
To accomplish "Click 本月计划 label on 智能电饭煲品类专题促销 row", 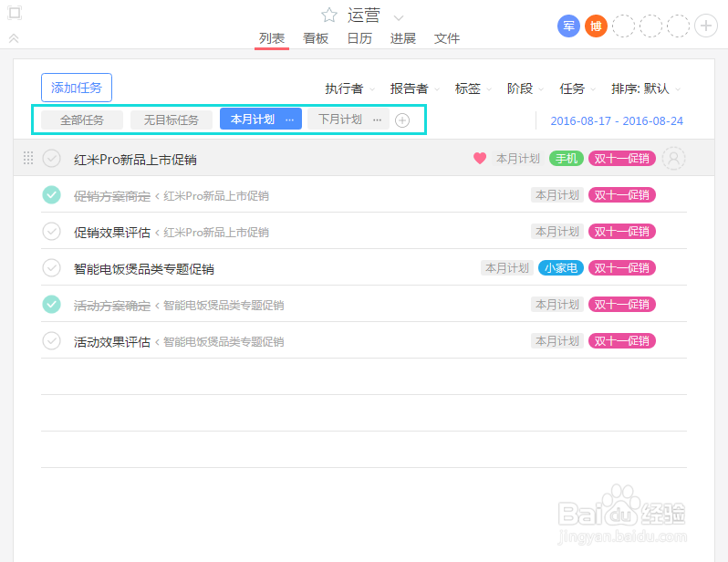I will pyautogui.click(x=507, y=268).
